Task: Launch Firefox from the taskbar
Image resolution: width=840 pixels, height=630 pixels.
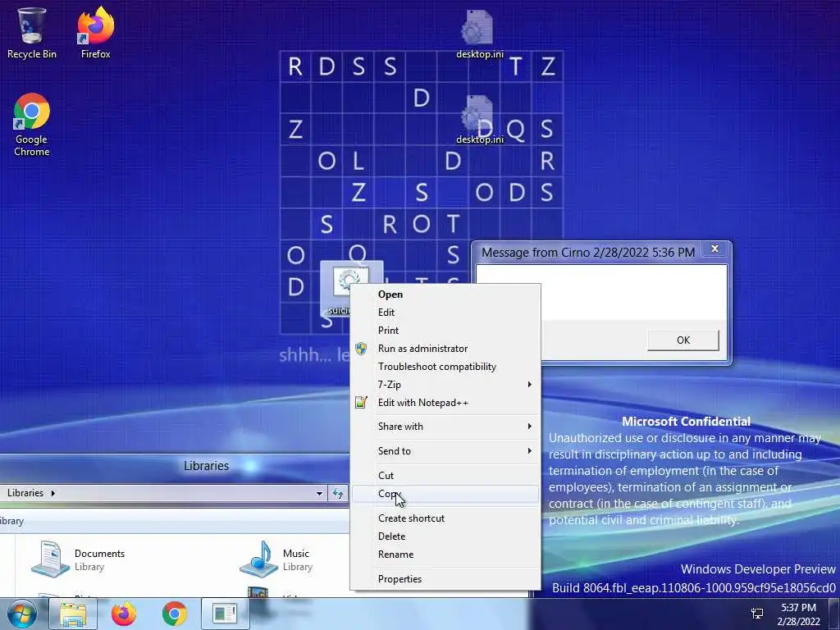Action: [x=124, y=614]
